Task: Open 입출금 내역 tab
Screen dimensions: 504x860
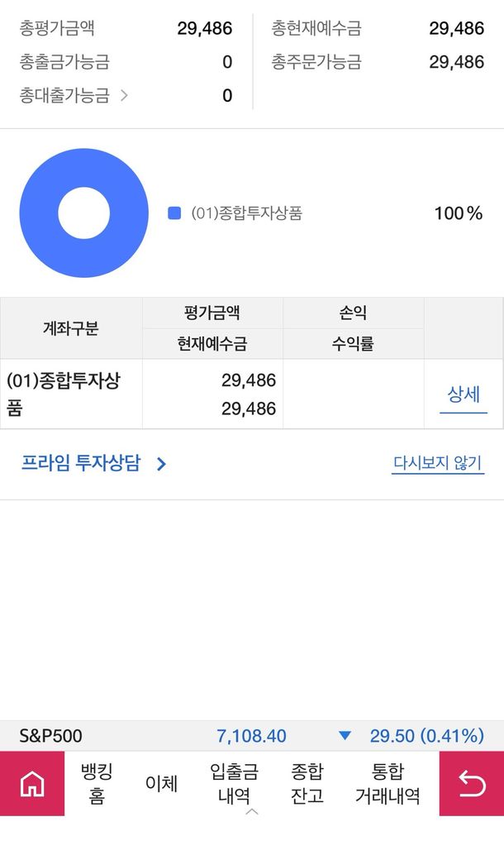Action: tap(234, 783)
